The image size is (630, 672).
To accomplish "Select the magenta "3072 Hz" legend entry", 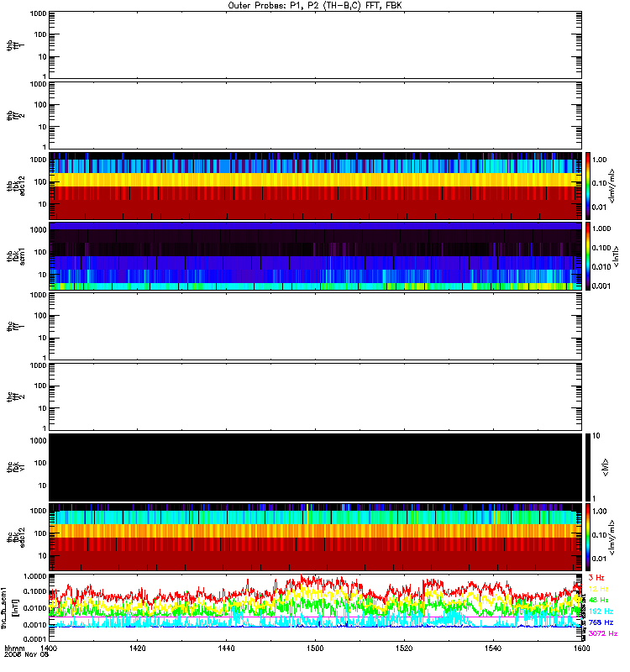I will pyautogui.click(x=603, y=633).
